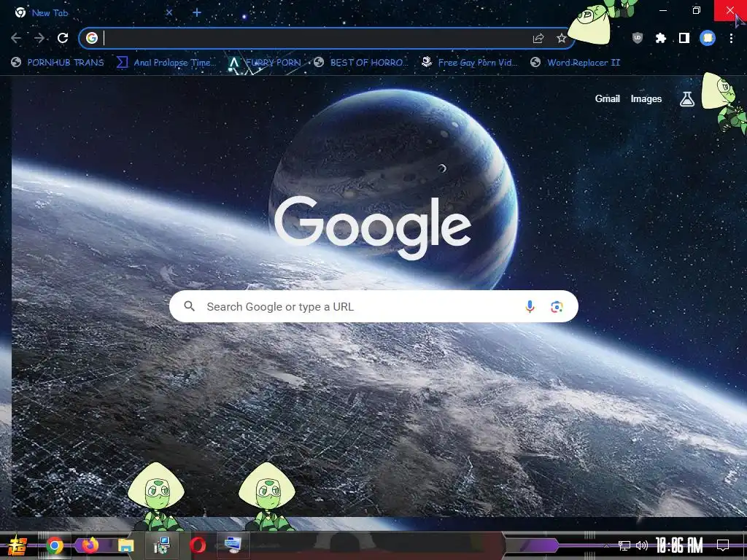Open the uBlock Origin shield extension
Screen dimensions: 747x560
pyautogui.click(x=638, y=38)
